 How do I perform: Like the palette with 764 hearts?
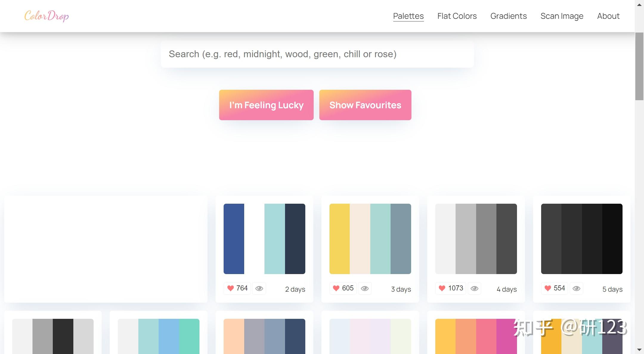(237, 288)
